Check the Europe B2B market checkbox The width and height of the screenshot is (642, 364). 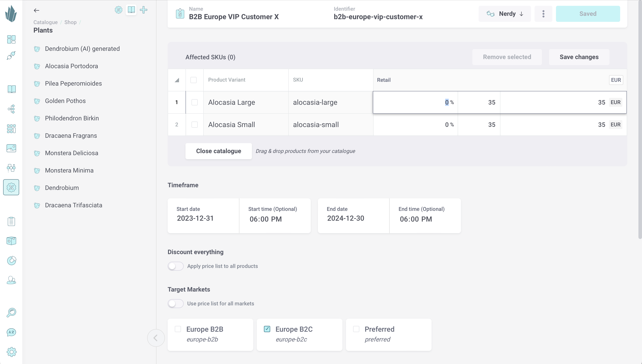[178, 329]
